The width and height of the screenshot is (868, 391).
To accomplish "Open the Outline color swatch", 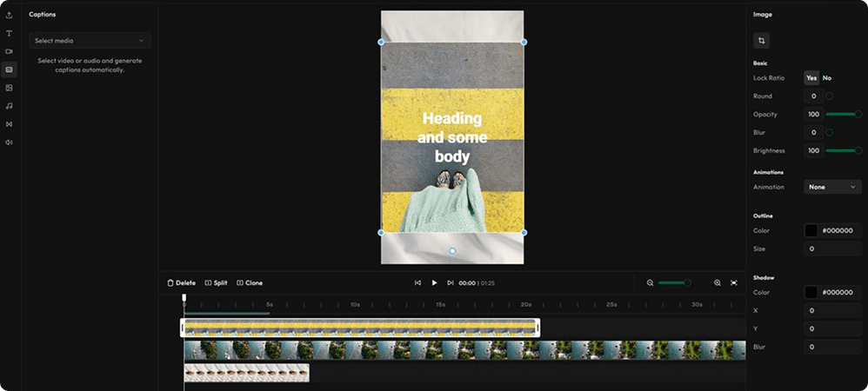I will click(x=811, y=231).
